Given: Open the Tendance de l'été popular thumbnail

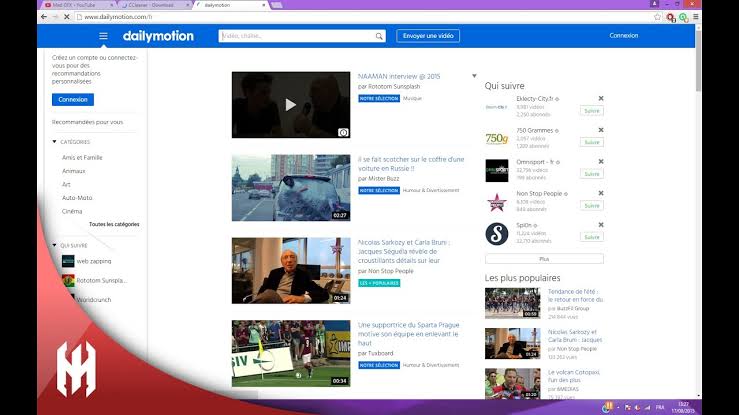Looking at the screenshot, I should pyautogui.click(x=512, y=303).
